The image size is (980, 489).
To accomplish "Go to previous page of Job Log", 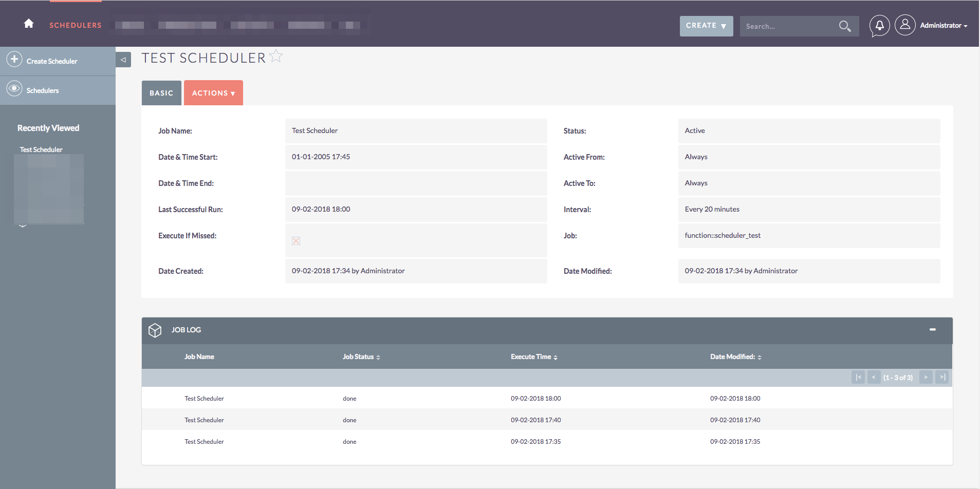I will click(874, 378).
